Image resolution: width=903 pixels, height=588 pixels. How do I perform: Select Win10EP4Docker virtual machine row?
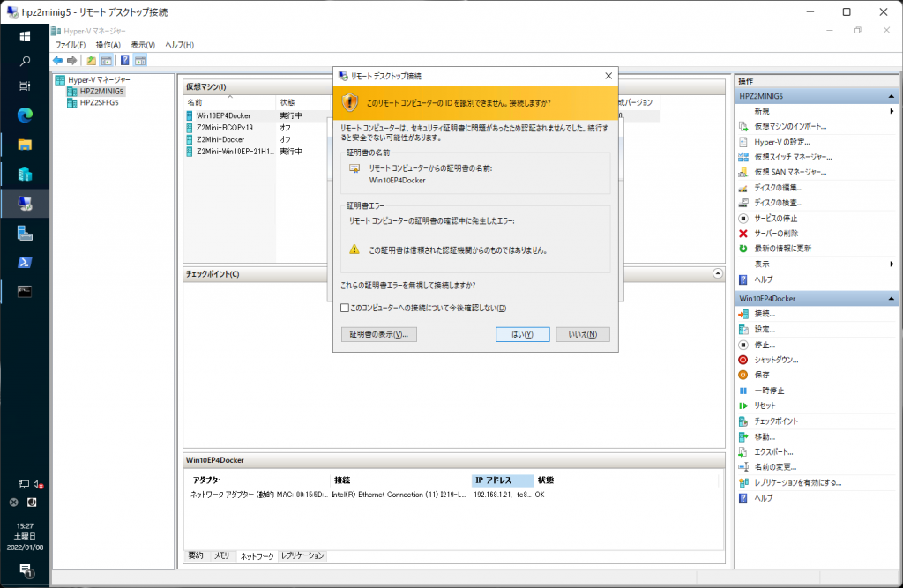tap(223, 115)
